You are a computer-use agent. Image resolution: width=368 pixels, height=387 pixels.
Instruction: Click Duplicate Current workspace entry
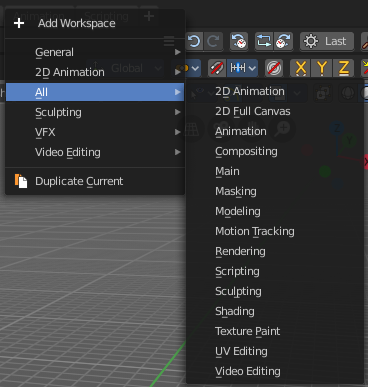[95, 181]
